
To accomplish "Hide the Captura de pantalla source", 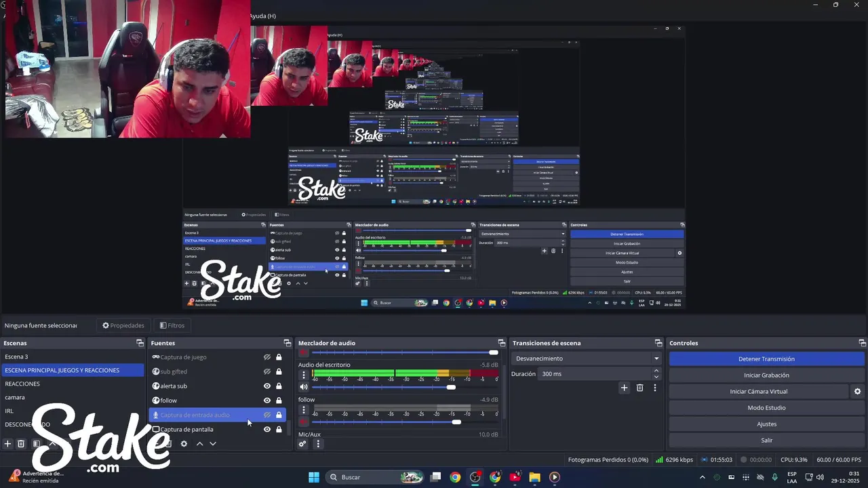I will click(267, 429).
